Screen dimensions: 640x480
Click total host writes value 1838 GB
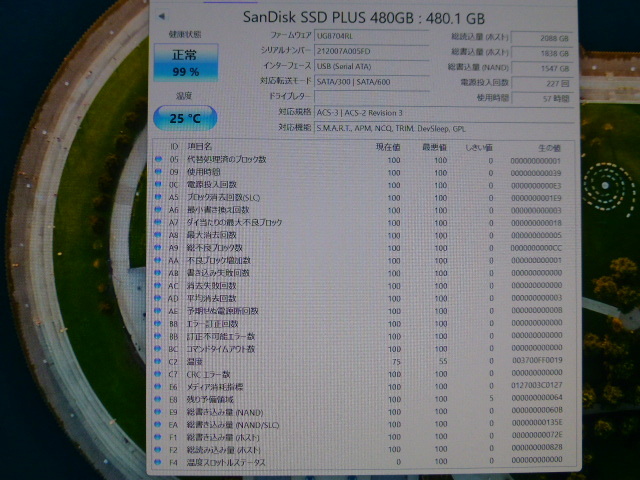point(541,53)
